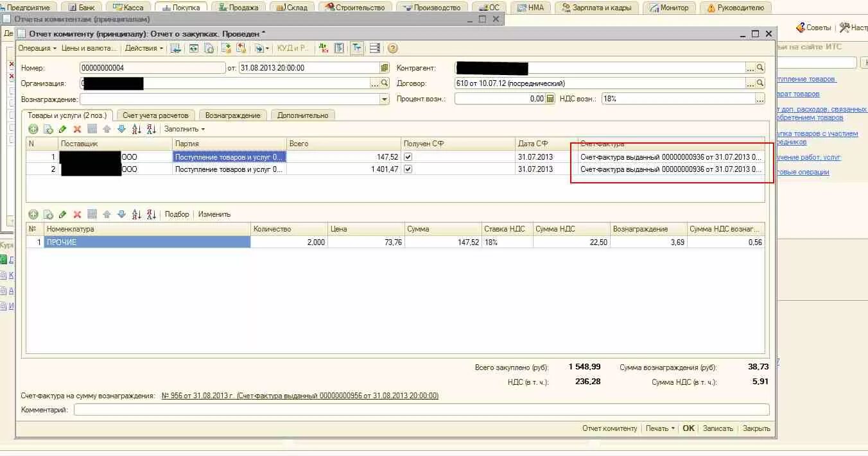The height and width of the screenshot is (456, 868).
Task: Toggle Получен СФ checkbox for row 1
Action: (408, 156)
